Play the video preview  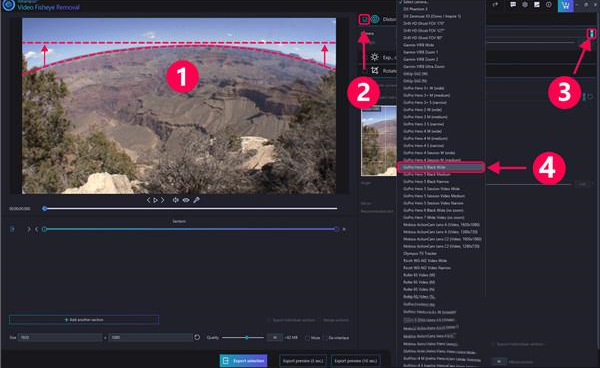[x=155, y=200]
